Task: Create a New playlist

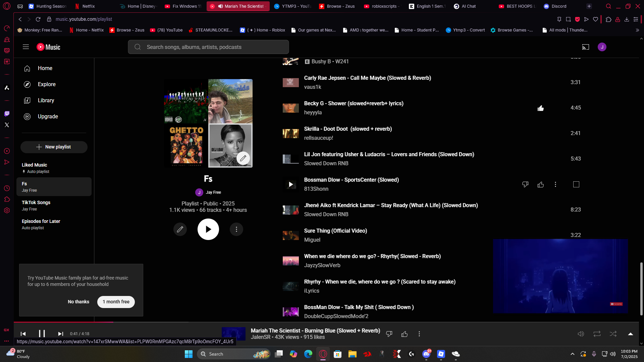Action: (x=54, y=147)
